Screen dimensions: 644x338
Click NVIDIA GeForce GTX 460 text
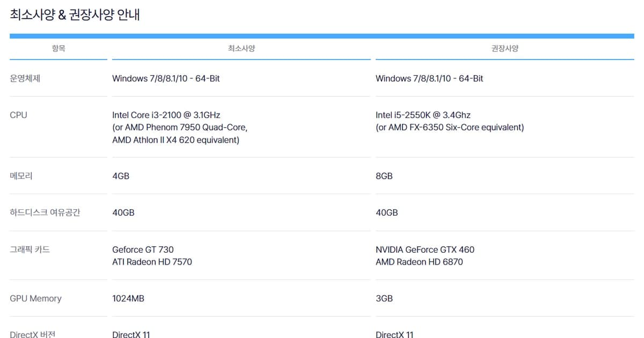click(x=425, y=249)
